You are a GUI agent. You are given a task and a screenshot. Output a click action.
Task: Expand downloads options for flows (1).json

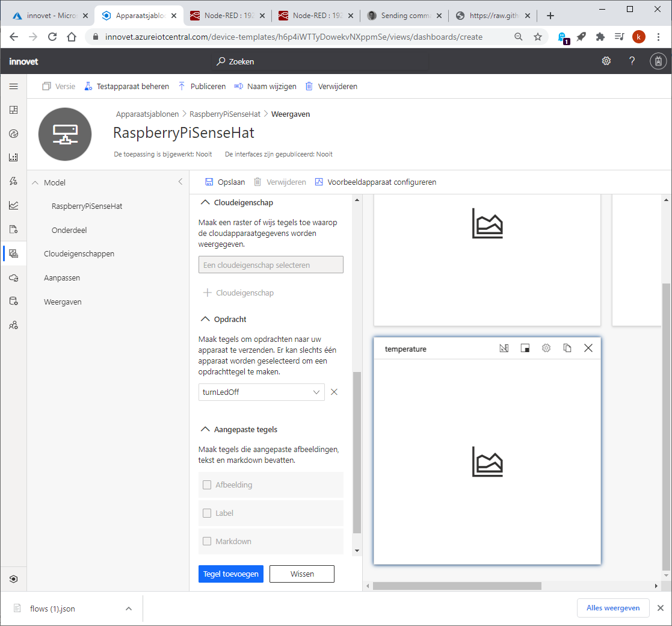[129, 609]
